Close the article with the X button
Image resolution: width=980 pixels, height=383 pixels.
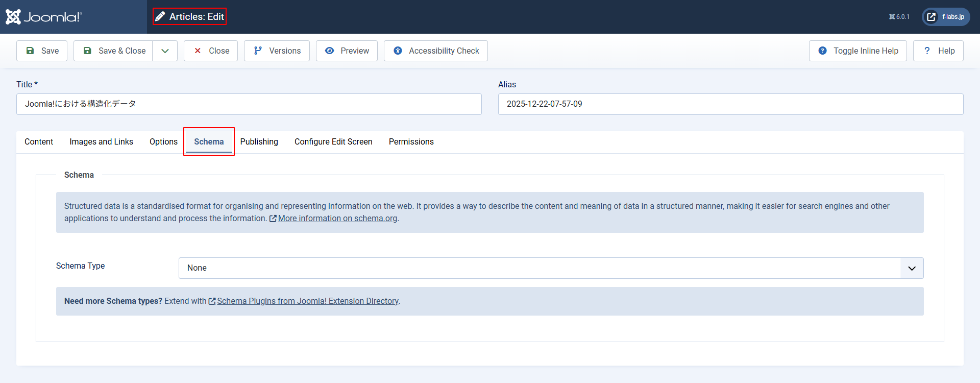pyautogui.click(x=211, y=51)
